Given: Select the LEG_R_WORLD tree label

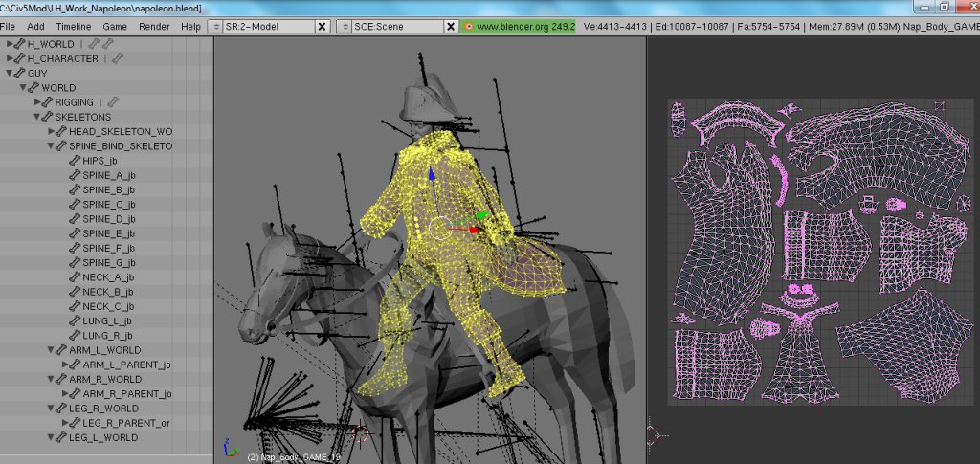Looking at the screenshot, I should [x=103, y=409].
